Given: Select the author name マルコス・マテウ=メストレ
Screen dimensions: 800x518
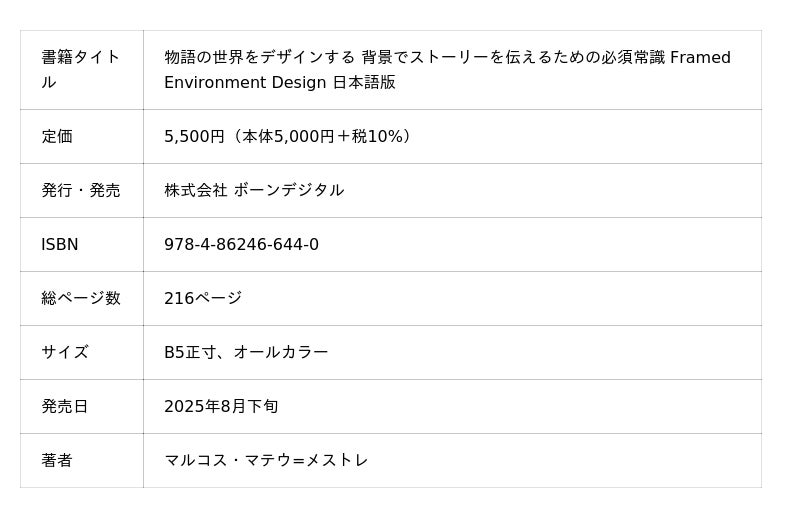Looking at the screenshot, I should pyautogui.click(x=266, y=460).
